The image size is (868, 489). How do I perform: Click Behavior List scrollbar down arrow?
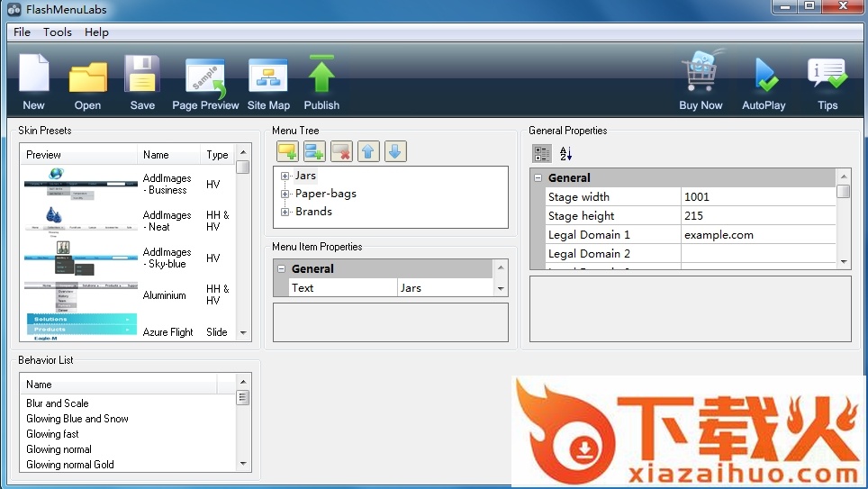click(x=243, y=464)
